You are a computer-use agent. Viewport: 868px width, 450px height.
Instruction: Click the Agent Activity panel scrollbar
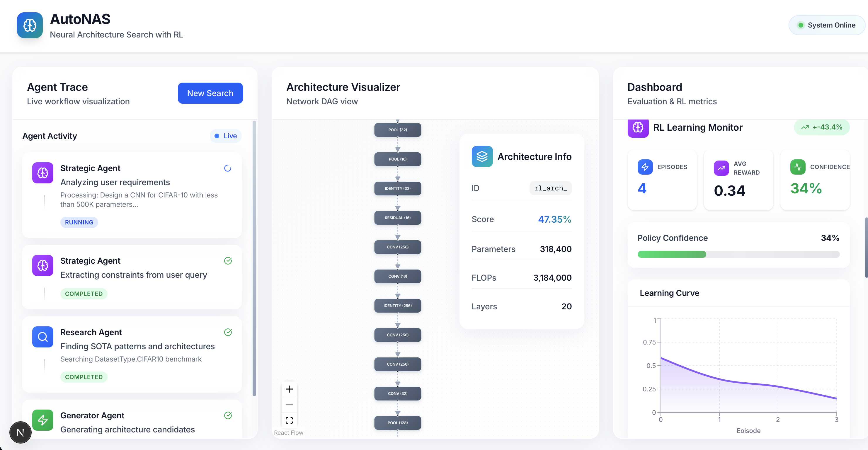click(x=254, y=258)
